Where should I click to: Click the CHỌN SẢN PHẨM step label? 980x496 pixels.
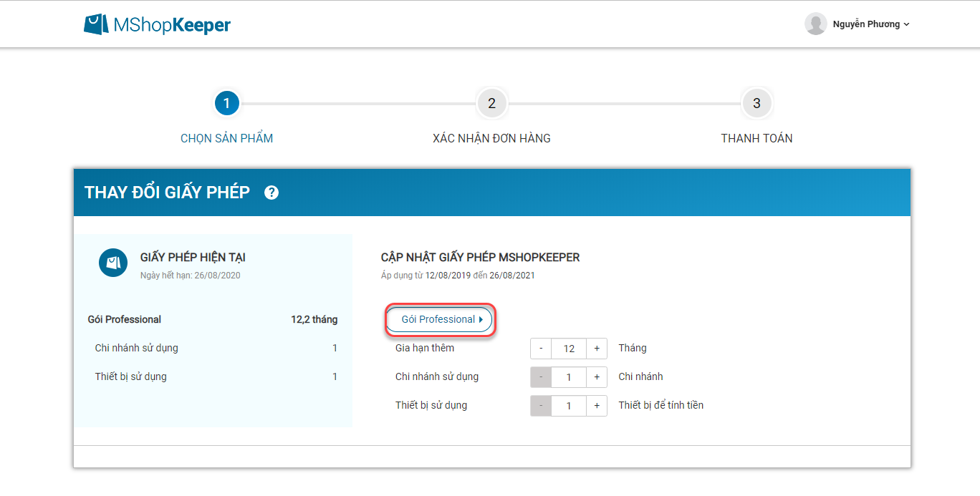226,139
